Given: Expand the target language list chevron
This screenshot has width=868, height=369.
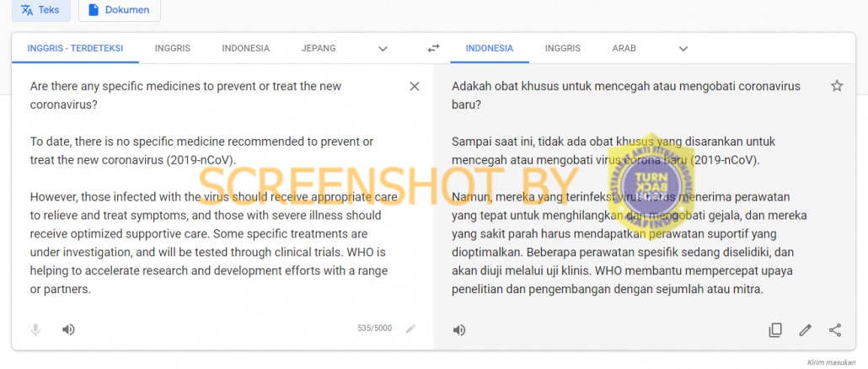Looking at the screenshot, I should click(x=683, y=49).
